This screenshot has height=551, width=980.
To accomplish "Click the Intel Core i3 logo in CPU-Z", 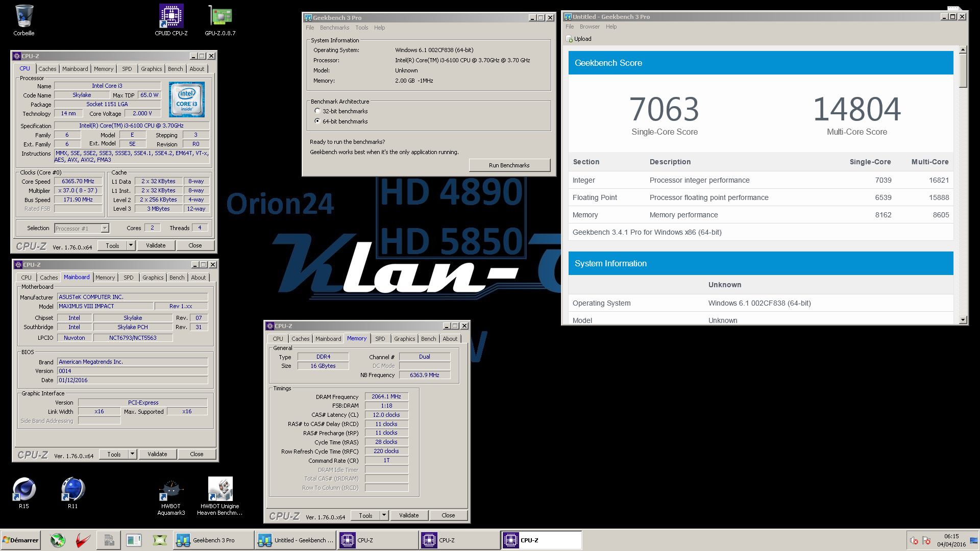I will [x=187, y=99].
